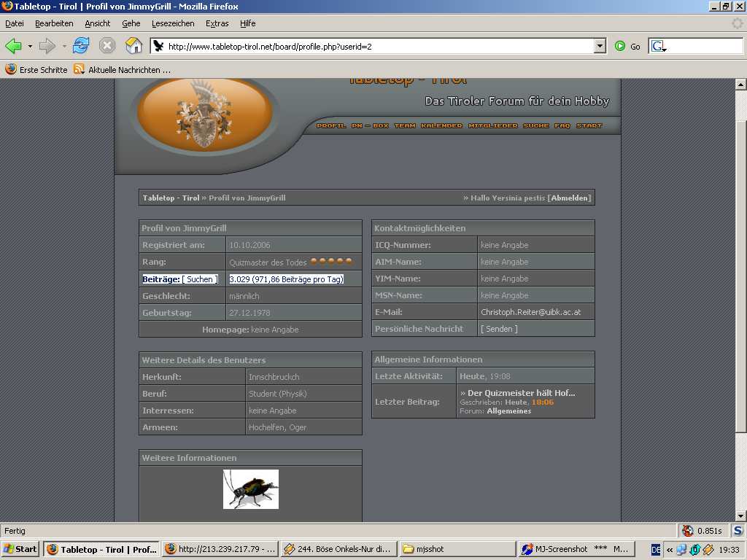Open the Extras menu

[217, 23]
